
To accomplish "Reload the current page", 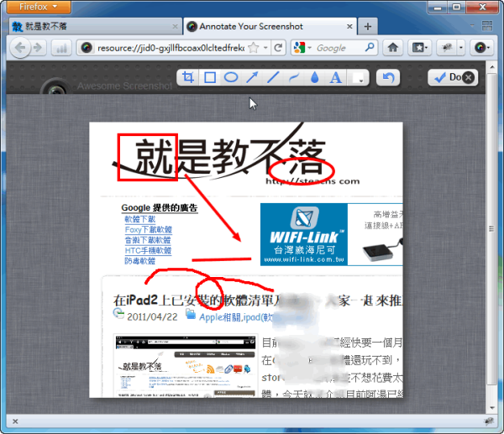I will pyautogui.click(x=278, y=48).
